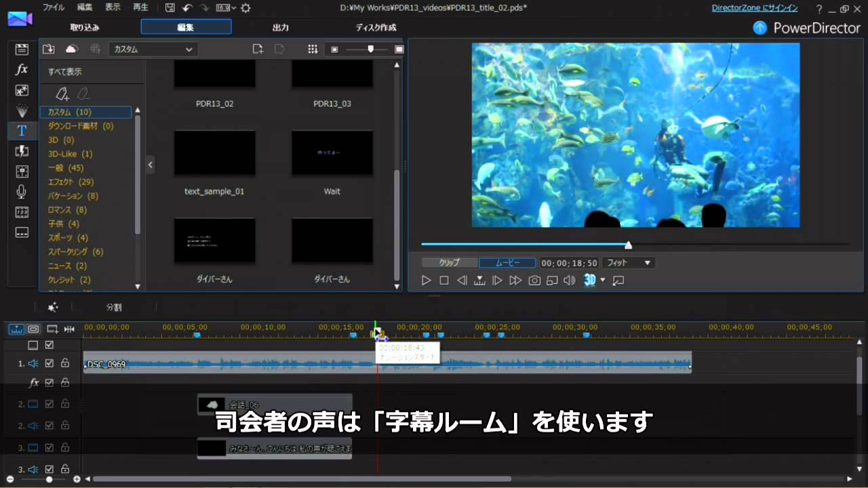Select the Title Room T icon
The width and height of the screenshot is (868, 488).
coord(22,131)
